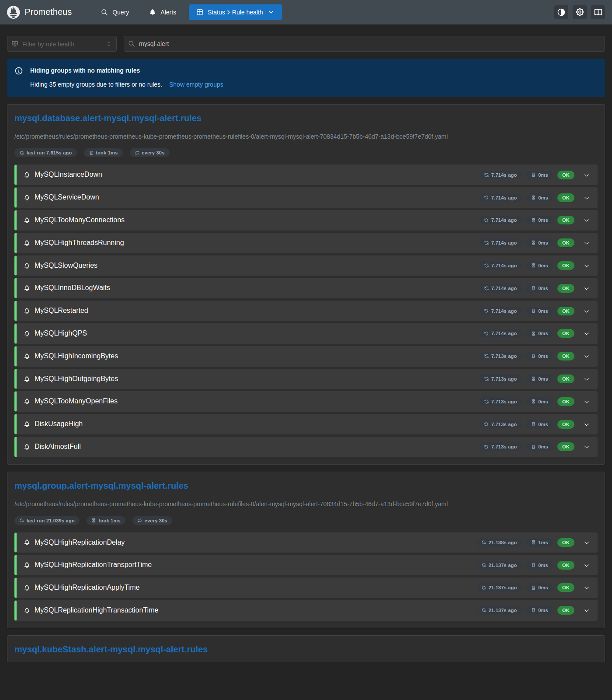612x700 pixels.
Task: Click the "21.138s ago" badge on MySQLHighReplicationDelay
Action: tap(499, 542)
